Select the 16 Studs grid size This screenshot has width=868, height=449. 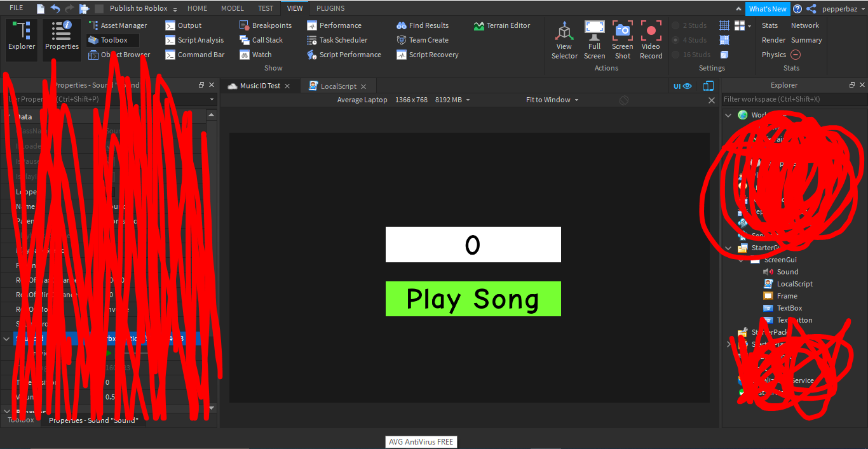click(693, 55)
